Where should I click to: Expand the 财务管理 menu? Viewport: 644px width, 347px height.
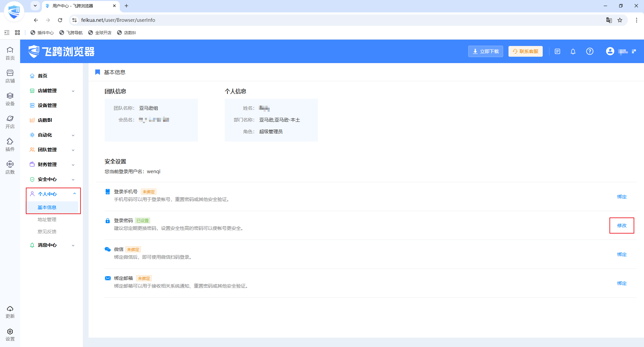[x=52, y=164]
